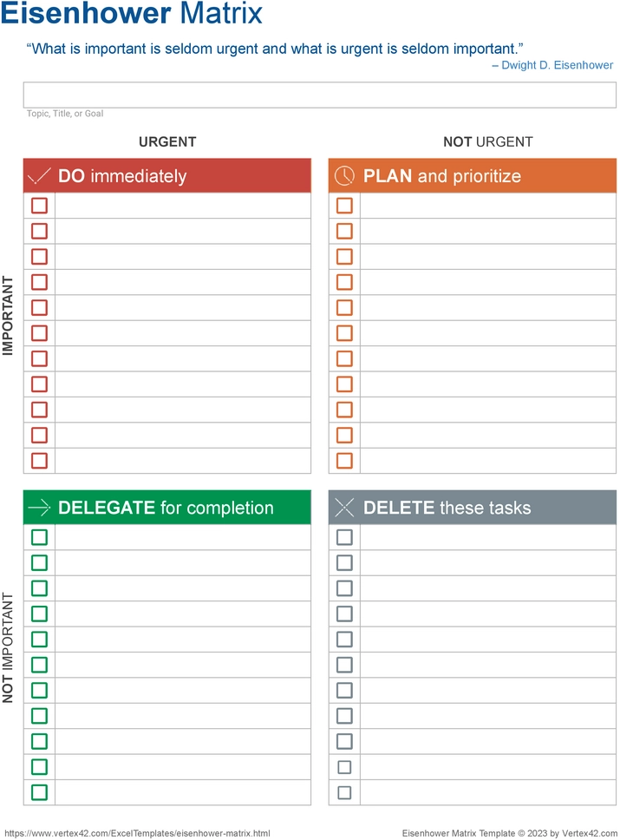This screenshot has height=840, width=620.
Task: Click the checkmark icon beside DO immediately
Action: click(x=39, y=175)
